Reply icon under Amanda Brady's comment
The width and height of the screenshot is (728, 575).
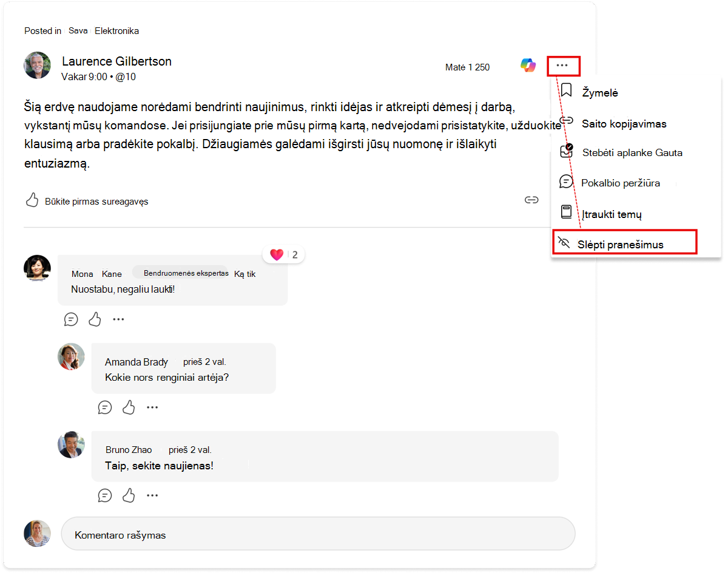point(105,407)
